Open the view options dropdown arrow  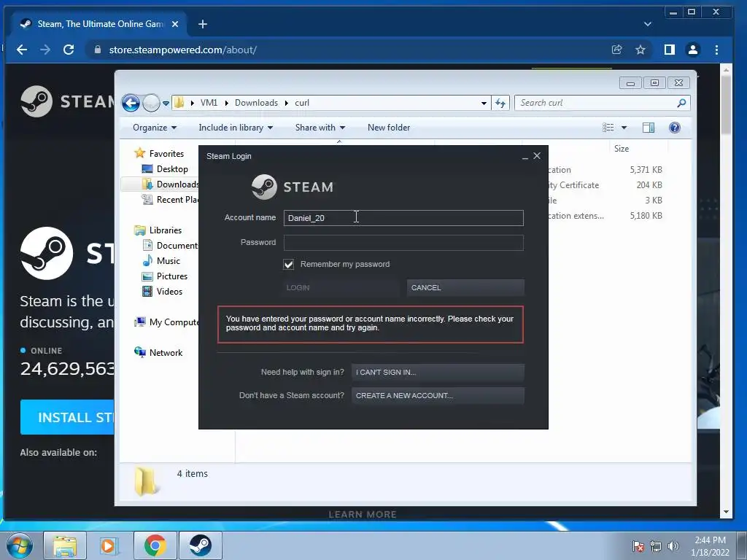tap(624, 128)
